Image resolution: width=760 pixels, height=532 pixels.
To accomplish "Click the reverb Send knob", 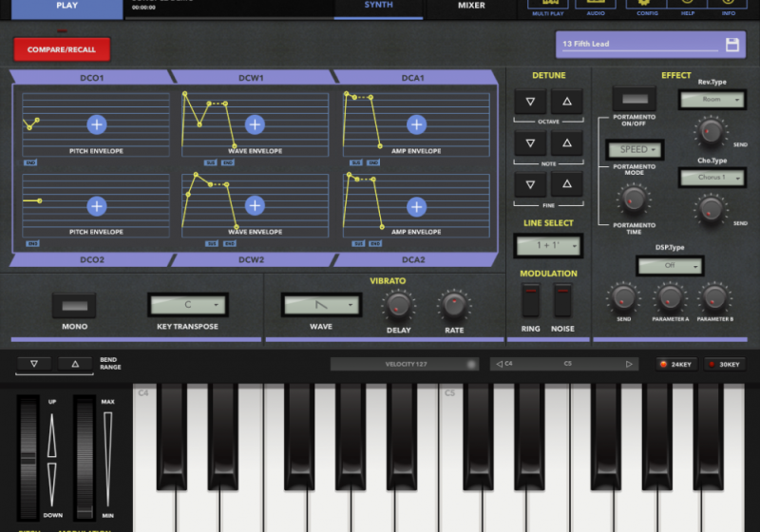I will (711, 131).
